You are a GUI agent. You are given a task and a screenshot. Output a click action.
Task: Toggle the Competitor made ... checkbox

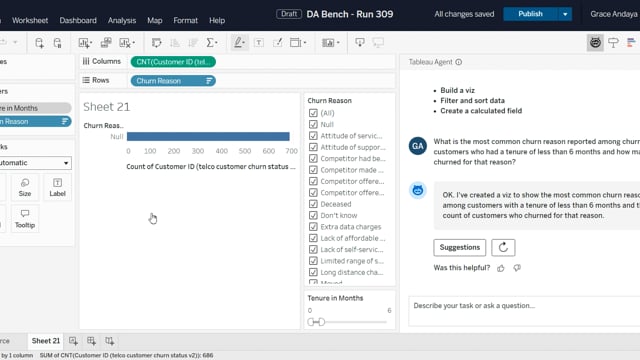tap(313, 170)
